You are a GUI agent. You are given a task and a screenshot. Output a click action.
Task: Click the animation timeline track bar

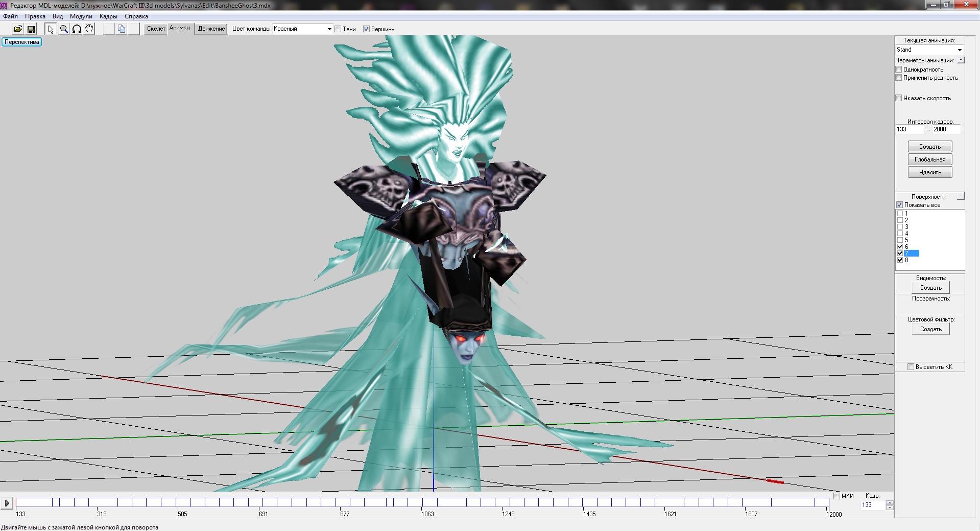point(422,503)
